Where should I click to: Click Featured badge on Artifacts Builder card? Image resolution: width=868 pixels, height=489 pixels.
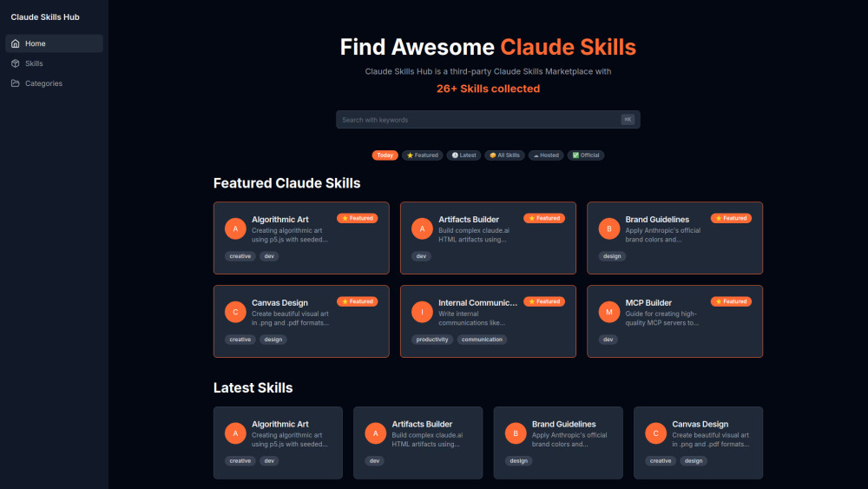point(544,218)
